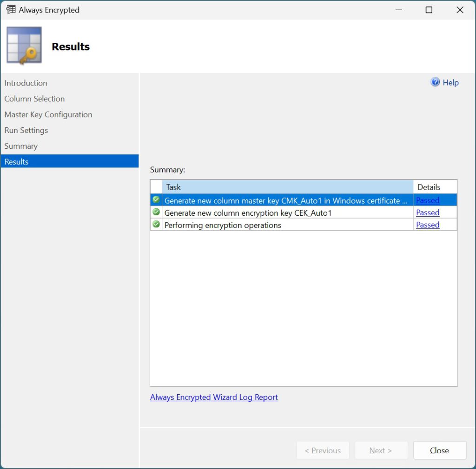Click the Close button
The height and width of the screenshot is (469, 476).
(x=440, y=450)
